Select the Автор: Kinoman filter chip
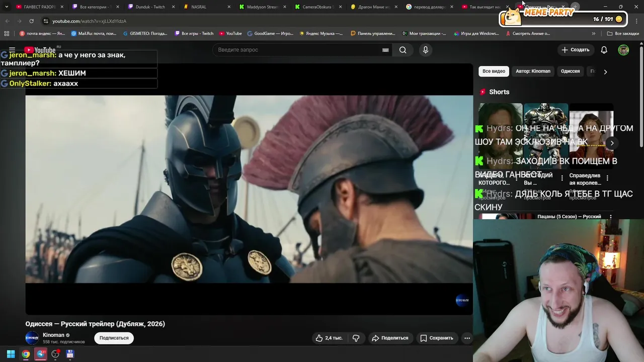This screenshot has height=362, width=644. pyautogui.click(x=533, y=71)
